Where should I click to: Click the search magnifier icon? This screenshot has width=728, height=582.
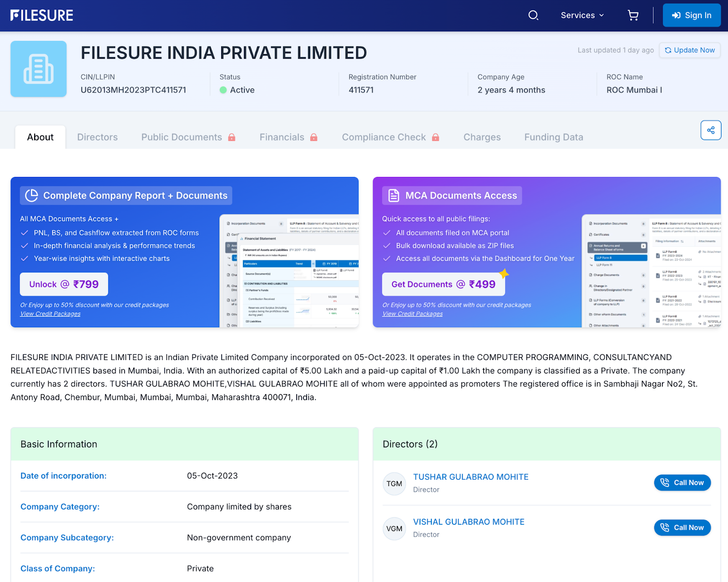point(533,15)
